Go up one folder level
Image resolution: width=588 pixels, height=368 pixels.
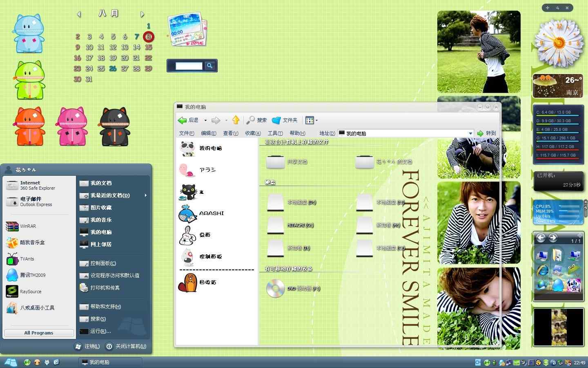pos(236,120)
